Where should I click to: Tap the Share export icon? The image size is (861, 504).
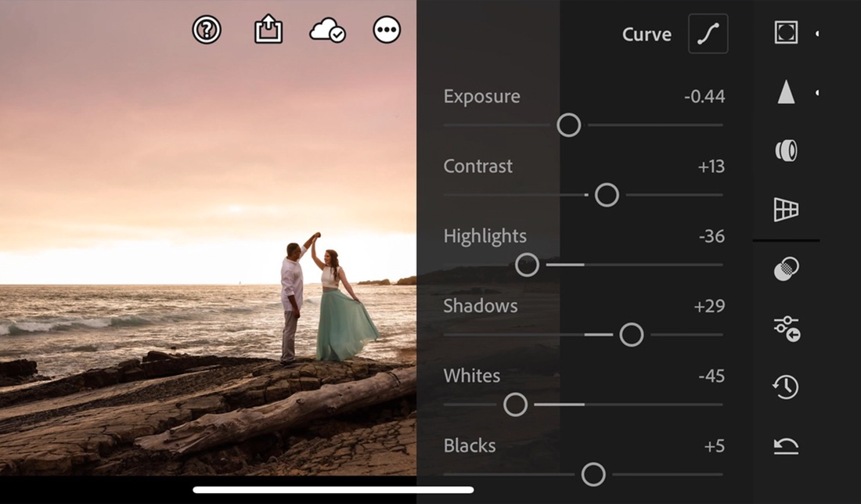tap(268, 31)
